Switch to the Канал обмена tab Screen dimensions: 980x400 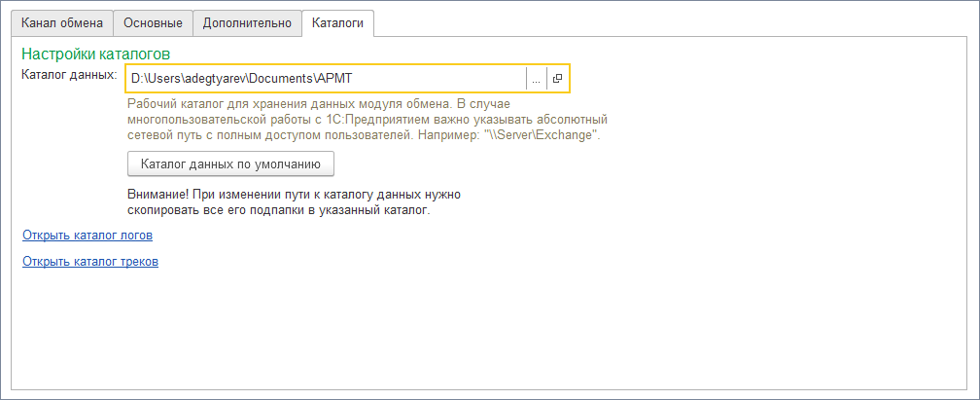click(x=62, y=23)
